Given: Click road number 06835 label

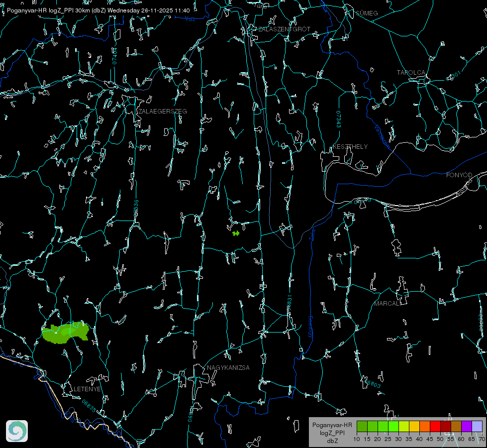Looking at the screenshot, I should click(x=89, y=406).
